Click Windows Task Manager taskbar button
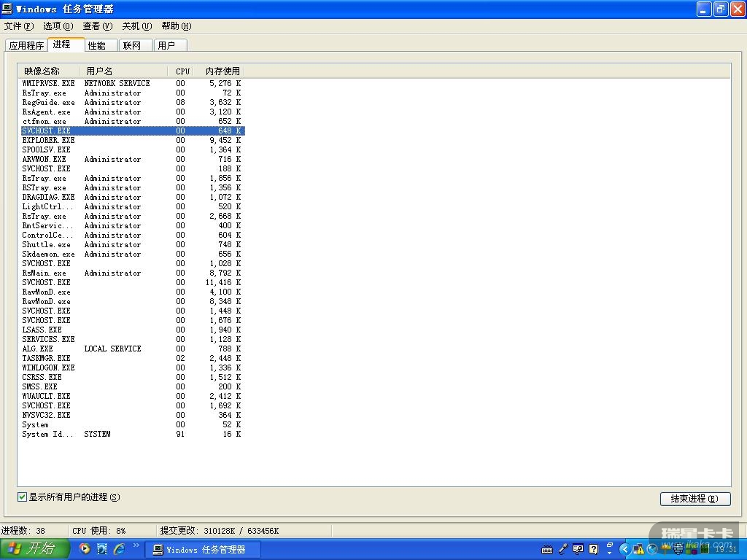The height and width of the screenshot is (560, 747). click(x=203, y=550)
